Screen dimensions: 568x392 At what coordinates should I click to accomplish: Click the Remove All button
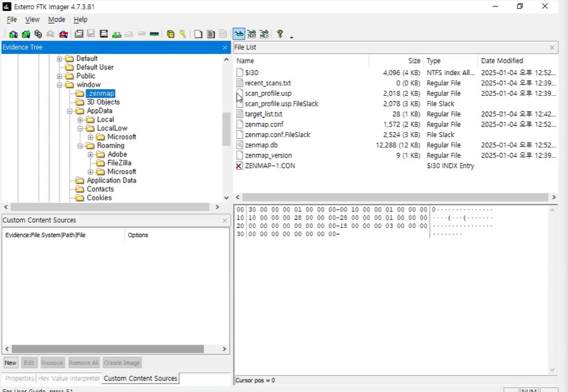tap(84, 363)
